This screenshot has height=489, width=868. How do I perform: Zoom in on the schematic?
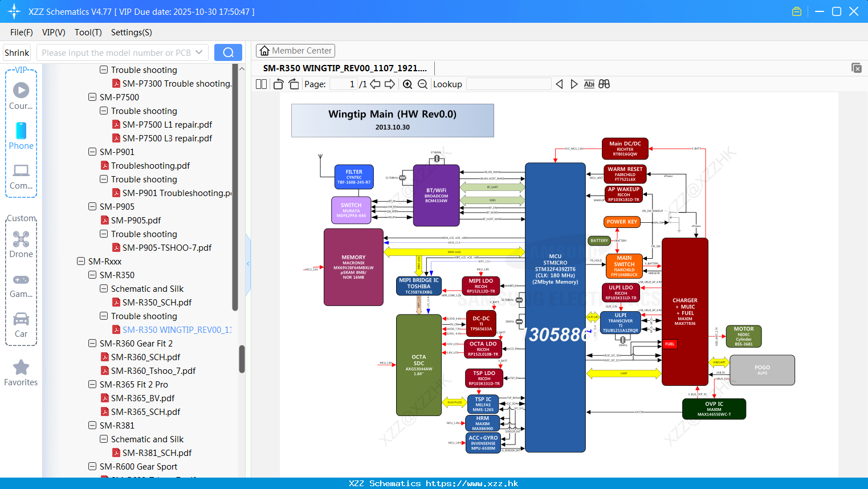tap(407, 84)
